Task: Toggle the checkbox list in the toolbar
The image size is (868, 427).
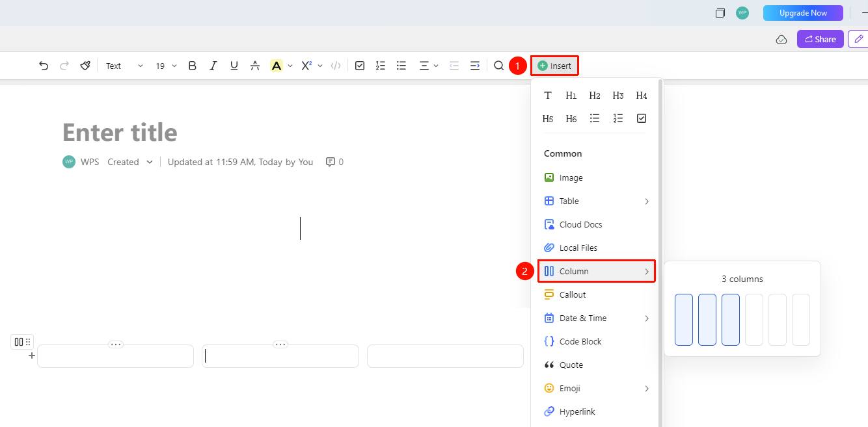Action: click(x=360, y=66)
